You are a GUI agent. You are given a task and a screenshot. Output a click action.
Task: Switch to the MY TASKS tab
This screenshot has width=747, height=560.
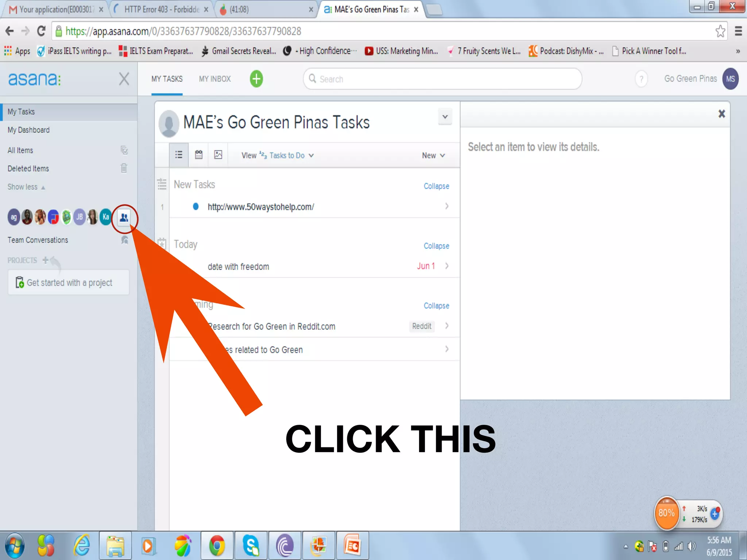pyautogui.click(x=167, y=79)
